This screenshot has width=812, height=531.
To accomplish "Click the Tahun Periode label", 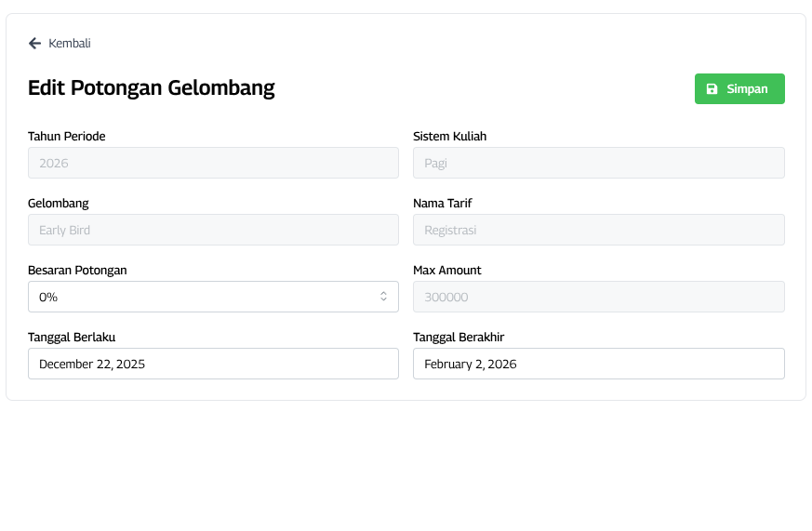I will point(66,137).
